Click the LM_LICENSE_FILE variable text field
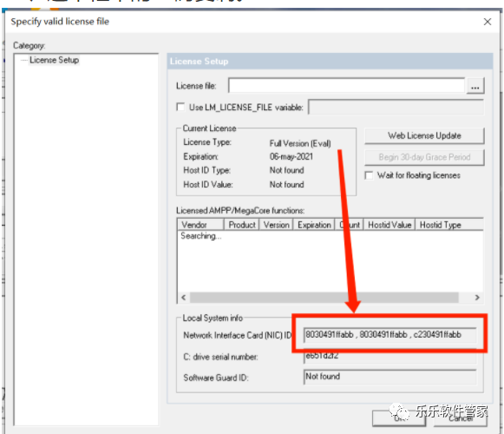The width and height of the screenshot is (504, 434). point(396,107)
